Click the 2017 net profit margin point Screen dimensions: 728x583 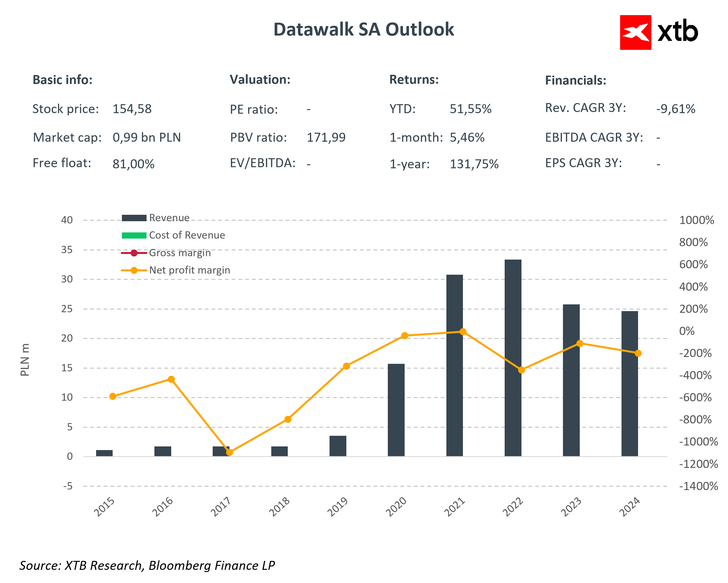coord(229,452)
